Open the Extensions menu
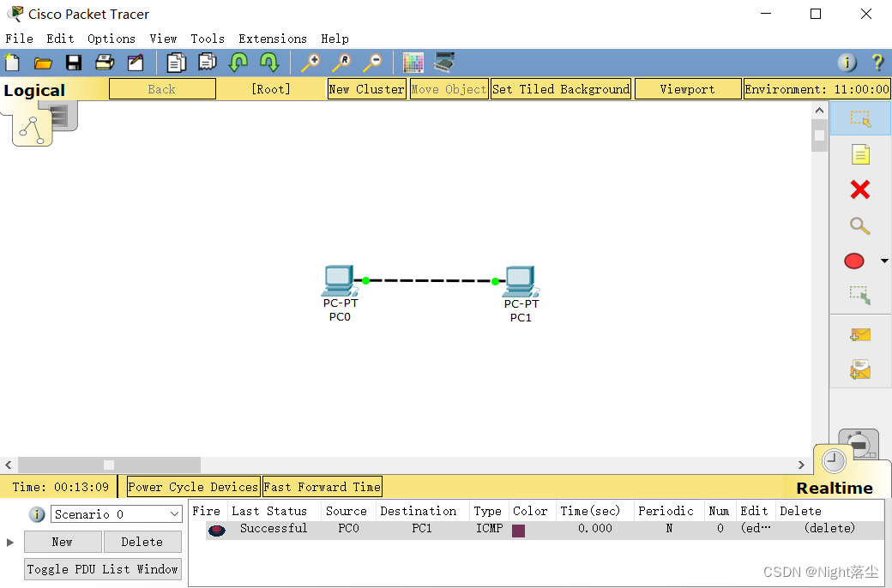Image resolution: width=892 pixels, height=588 pixels. [x=273, y=39]
